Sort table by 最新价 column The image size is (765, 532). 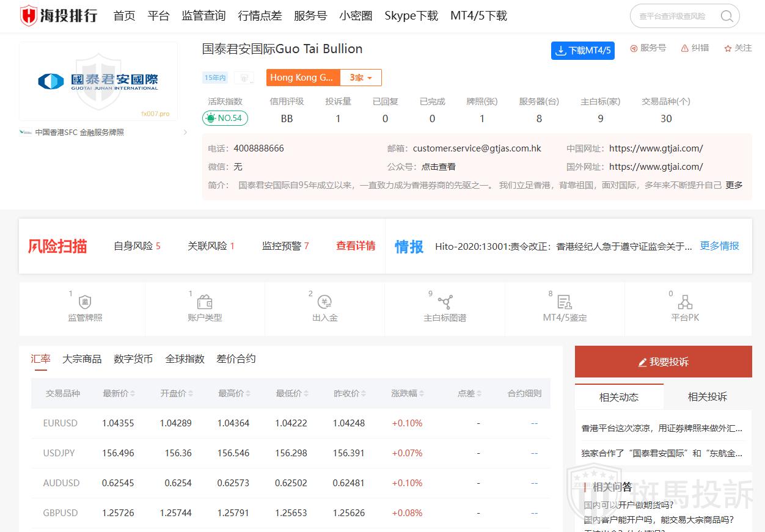(x=119, y=393)
